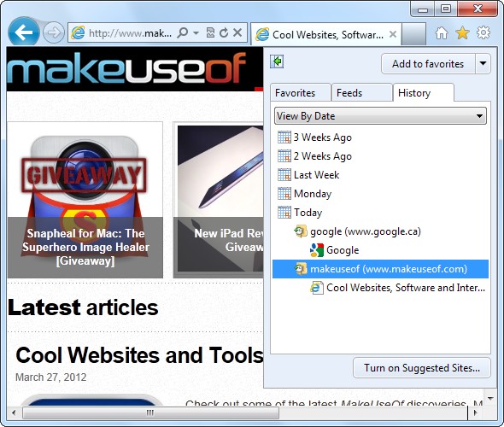This screenshot has width=504, height=427.
Task: Click the calendar icon beside Last Week
Action: [x=284, y=175]
